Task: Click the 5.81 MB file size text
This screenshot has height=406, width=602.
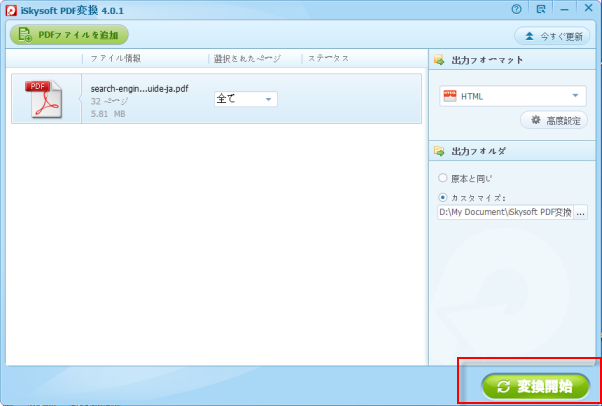Action: [108, 114]
